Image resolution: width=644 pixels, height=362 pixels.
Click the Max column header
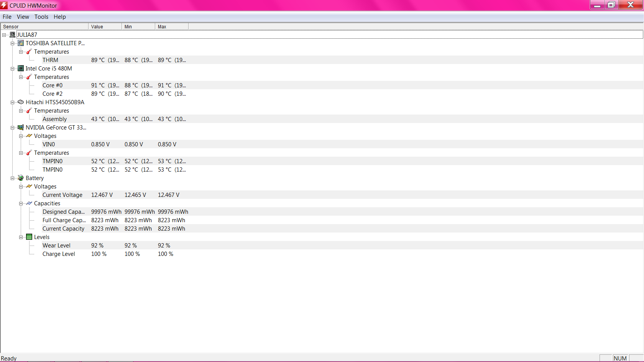[172, 26]
